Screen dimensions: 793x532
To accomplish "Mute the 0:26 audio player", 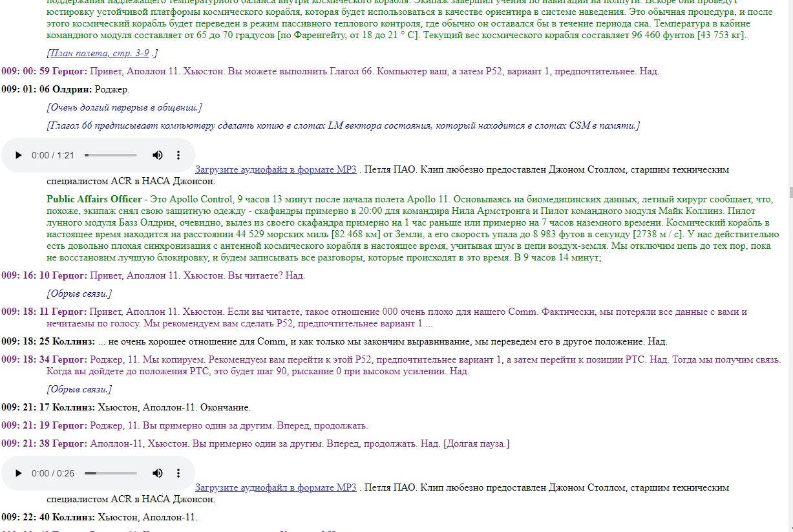I will (158, 473).
